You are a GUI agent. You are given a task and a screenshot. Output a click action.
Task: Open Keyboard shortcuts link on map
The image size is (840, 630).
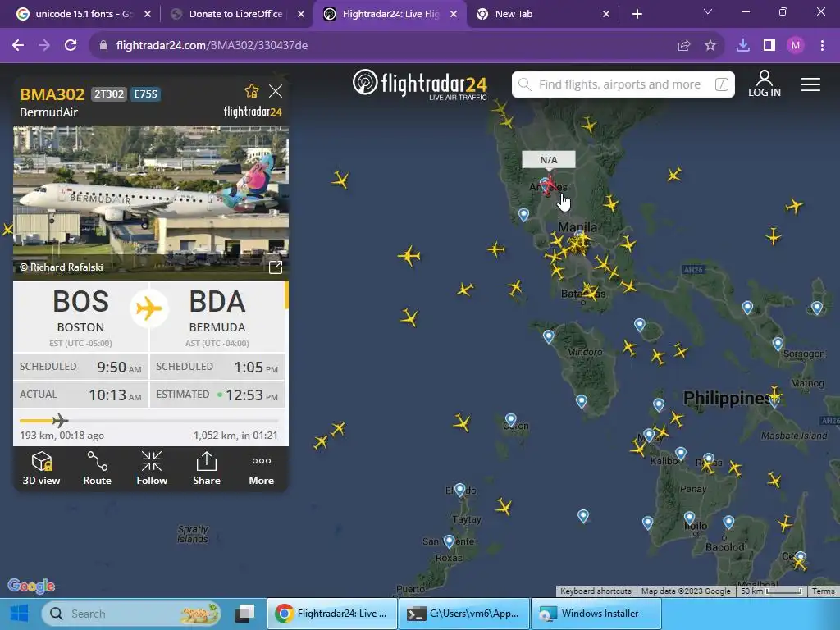596,591
